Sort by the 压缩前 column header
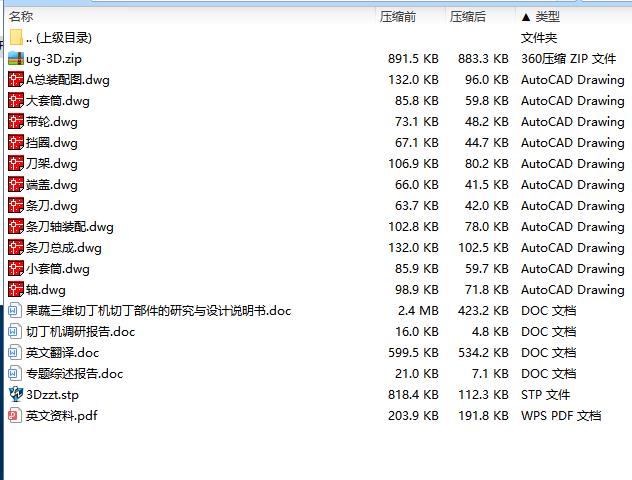 point(398,17)
